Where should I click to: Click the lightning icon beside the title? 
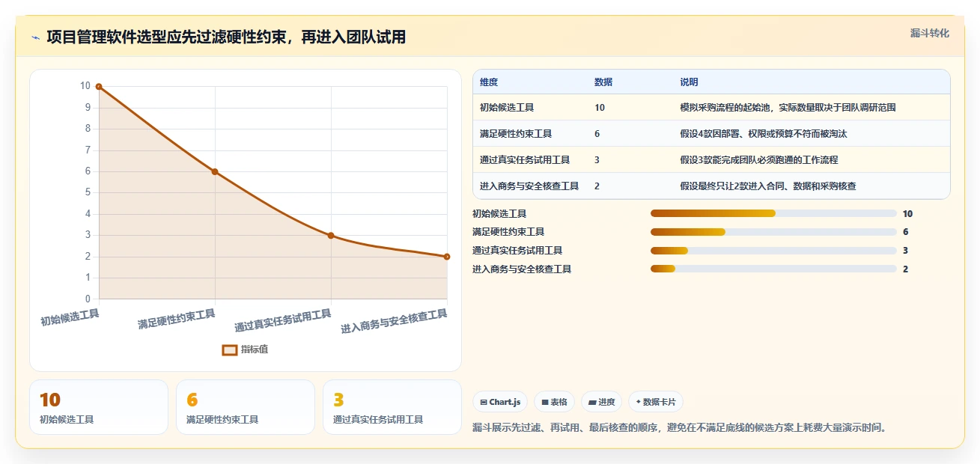coord(35,37)
